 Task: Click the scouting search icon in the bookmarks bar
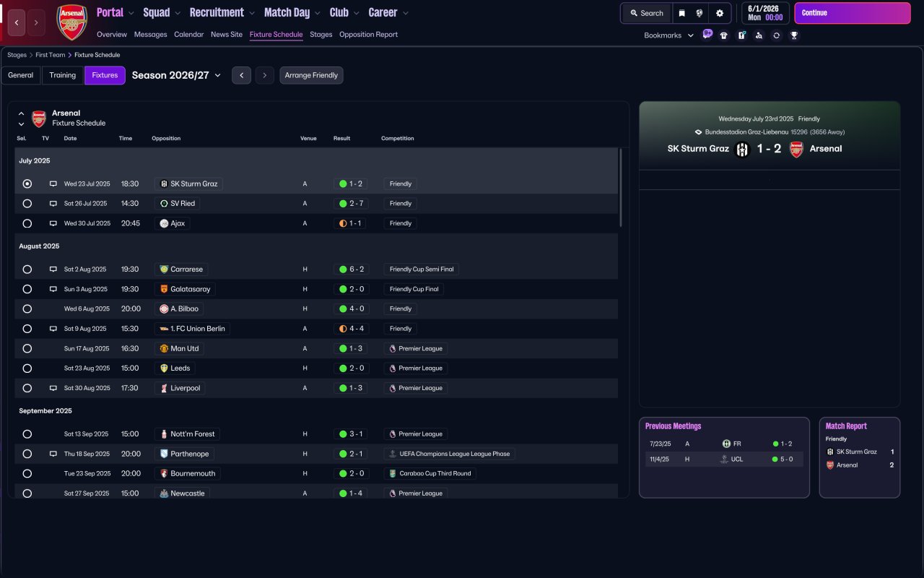pyautogui.click(x=759, y=35)
